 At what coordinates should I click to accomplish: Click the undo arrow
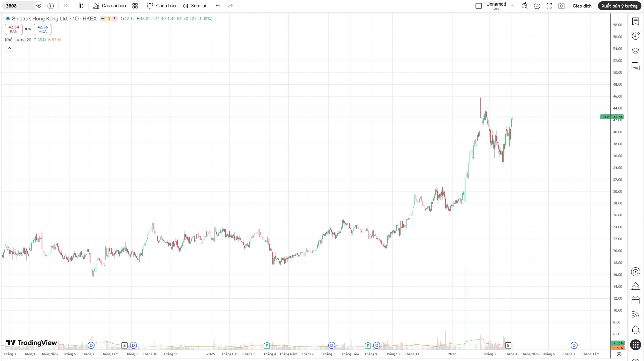pos(218,6)
